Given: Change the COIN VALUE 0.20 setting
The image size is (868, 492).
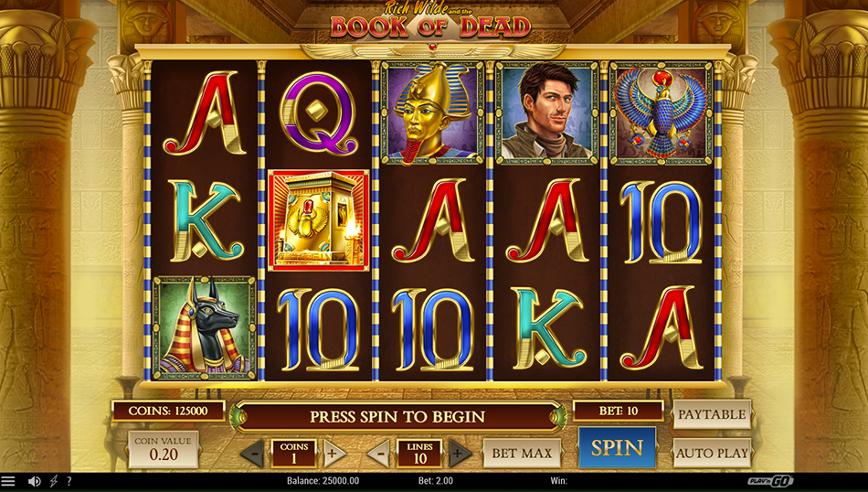Looking at the screenshot, I should (164, 449).
